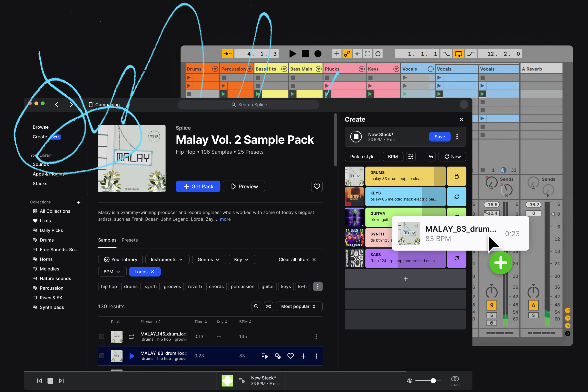Click the undo arrow in Create panel
This screenshot has height=392, width=588.
point(431,157)
